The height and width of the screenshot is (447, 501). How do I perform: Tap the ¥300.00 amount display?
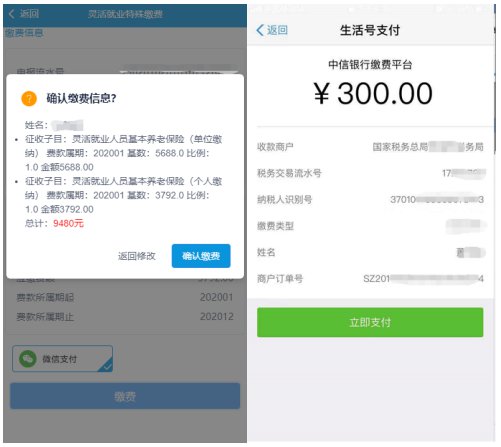pyautogui.click(x=373, y=93)
